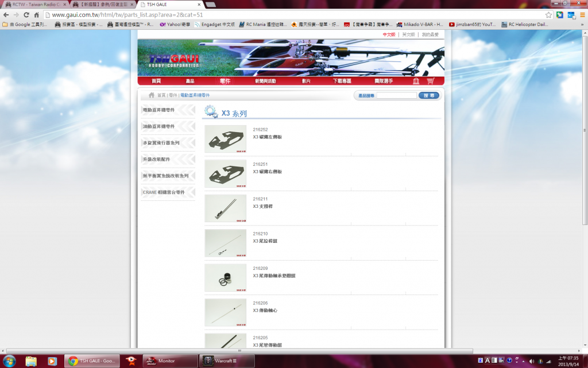The image size is (588, 368).
Task: Click product name next to 216252
Action: [268, 137]
